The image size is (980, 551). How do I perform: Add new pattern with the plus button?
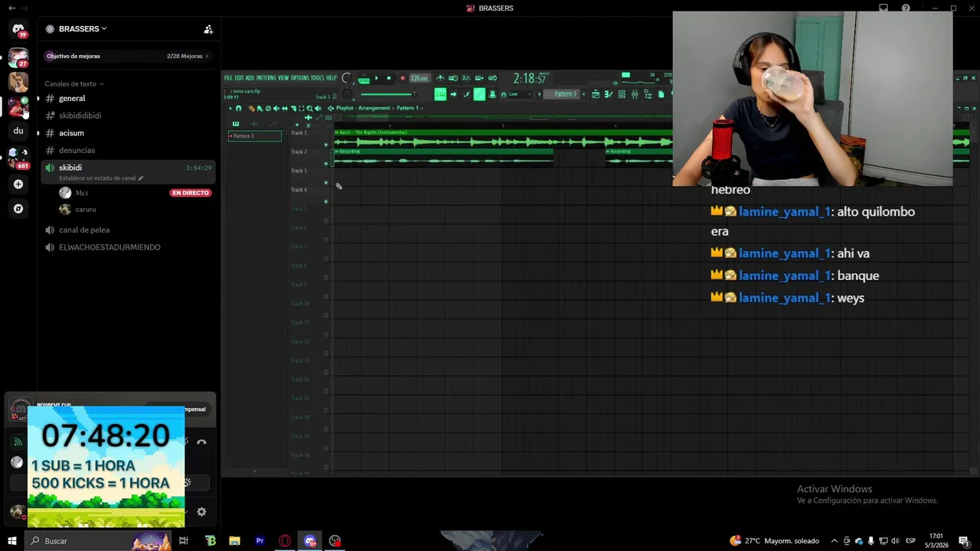[583, 94]
